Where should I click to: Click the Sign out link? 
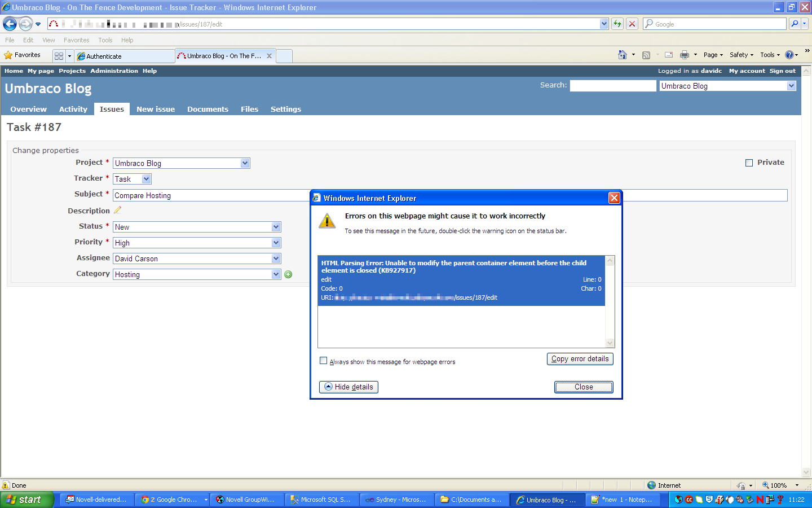coord(782,71)
